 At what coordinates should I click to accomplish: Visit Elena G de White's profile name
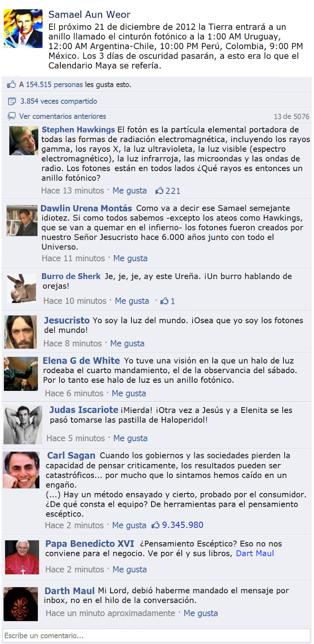point(81,361)
